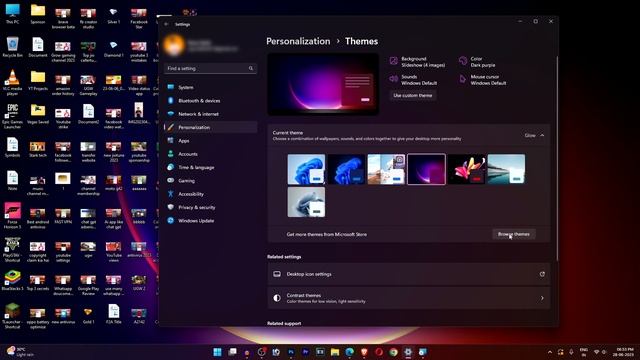
Task: Select Epic Games Launcher desktop icon
Action: pyautogui.click(x=12, y=116)
